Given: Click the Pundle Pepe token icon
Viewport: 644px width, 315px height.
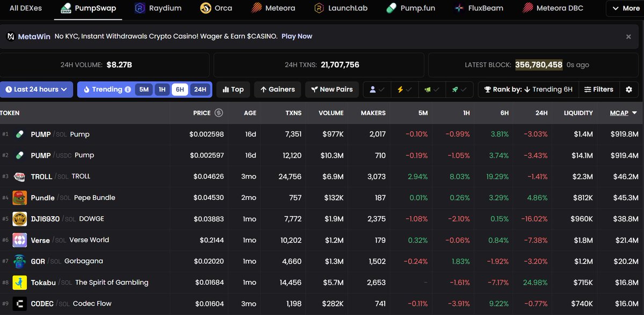Looking at the screenshot, I should tap(20, 197).
